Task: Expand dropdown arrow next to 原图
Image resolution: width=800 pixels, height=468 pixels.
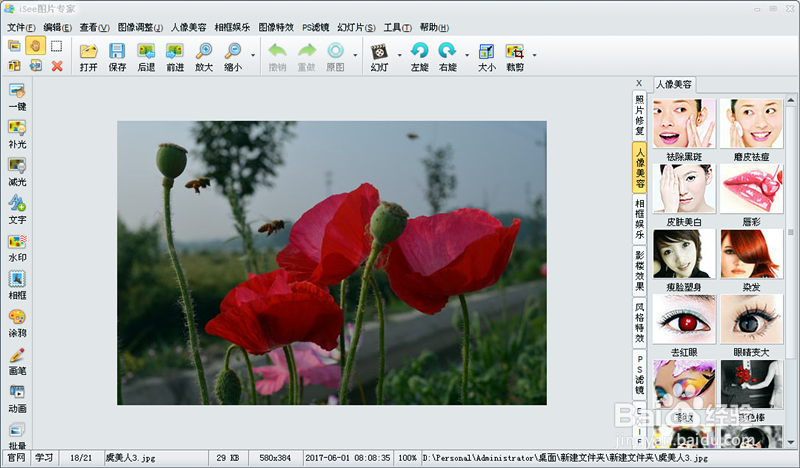Action: tap(355, 55)
